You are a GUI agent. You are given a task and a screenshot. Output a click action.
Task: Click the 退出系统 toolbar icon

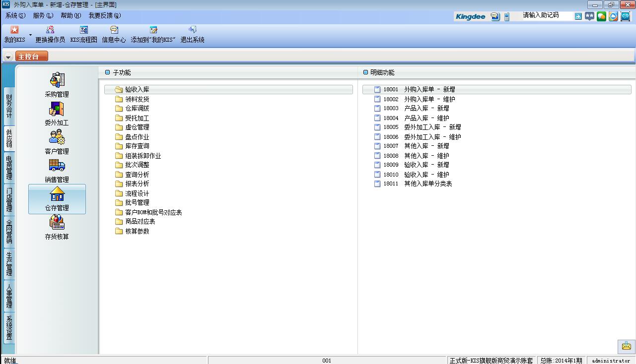[192, 30]
